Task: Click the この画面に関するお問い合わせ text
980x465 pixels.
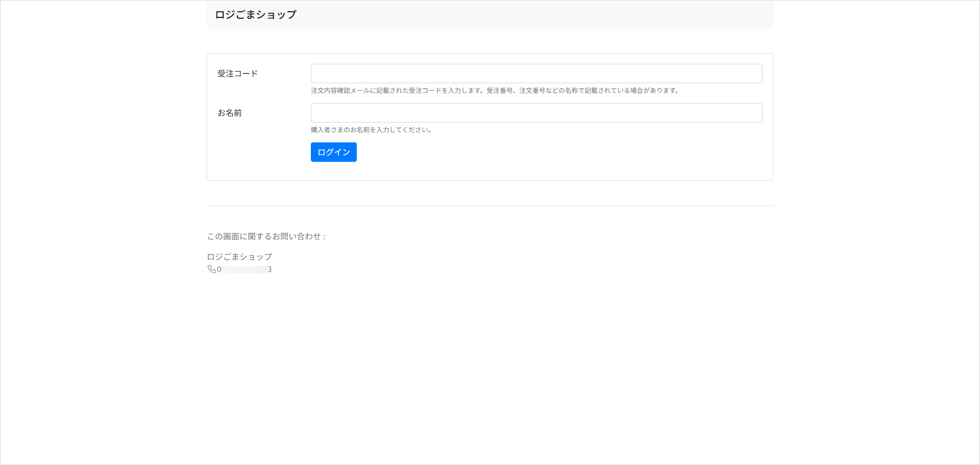Action: pos(266,236)
